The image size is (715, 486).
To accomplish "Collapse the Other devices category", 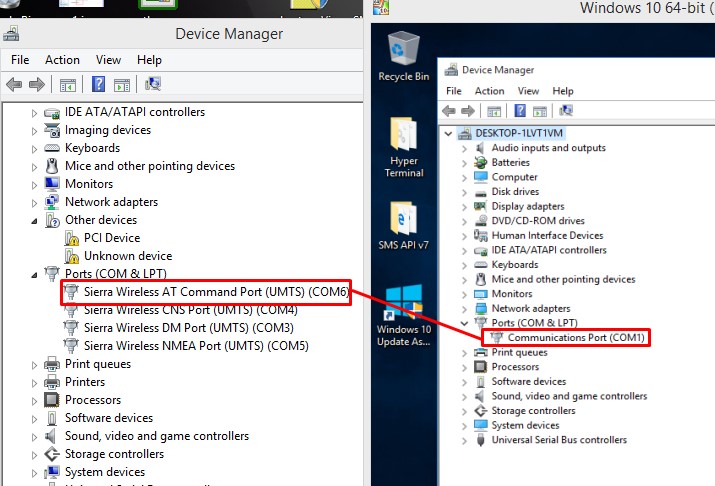I will (35, 220).
